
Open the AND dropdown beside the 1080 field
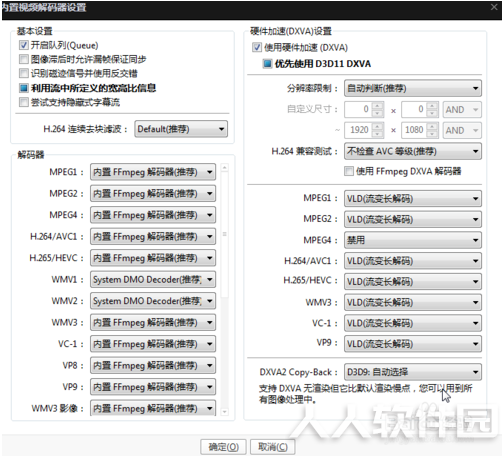[462, 130]
